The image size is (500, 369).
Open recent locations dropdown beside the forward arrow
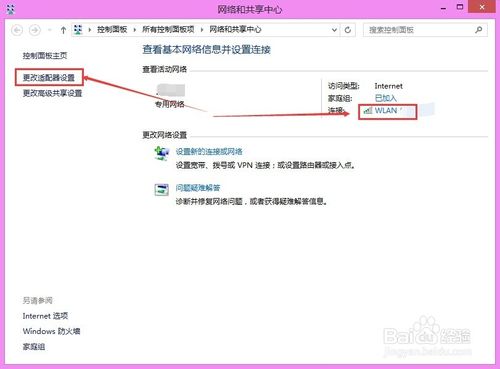(50, 30)
